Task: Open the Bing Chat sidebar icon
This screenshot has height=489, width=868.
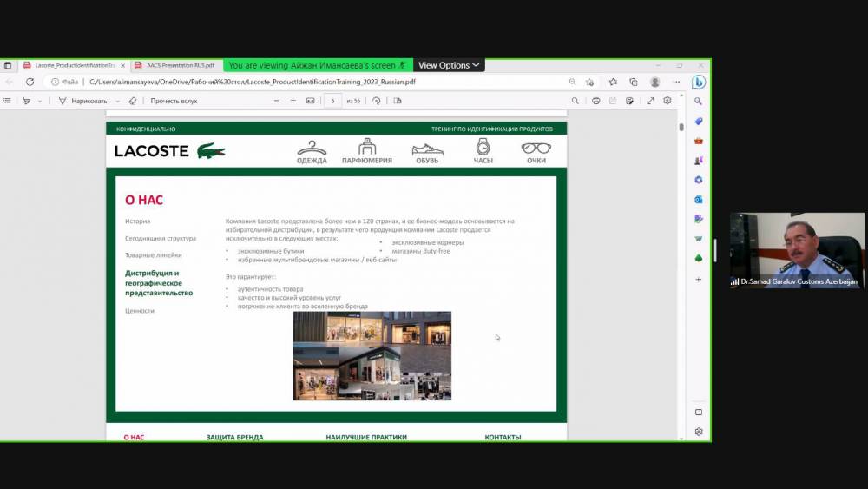Action: click(x=698, y=82)
